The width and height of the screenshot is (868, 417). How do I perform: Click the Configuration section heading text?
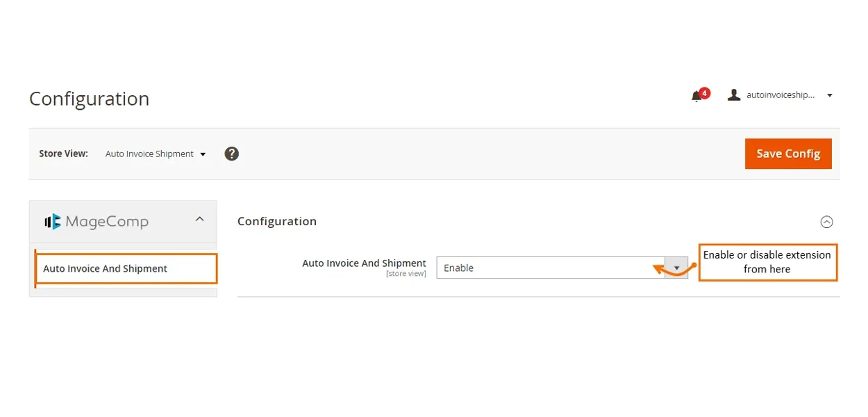pos(277,221)
